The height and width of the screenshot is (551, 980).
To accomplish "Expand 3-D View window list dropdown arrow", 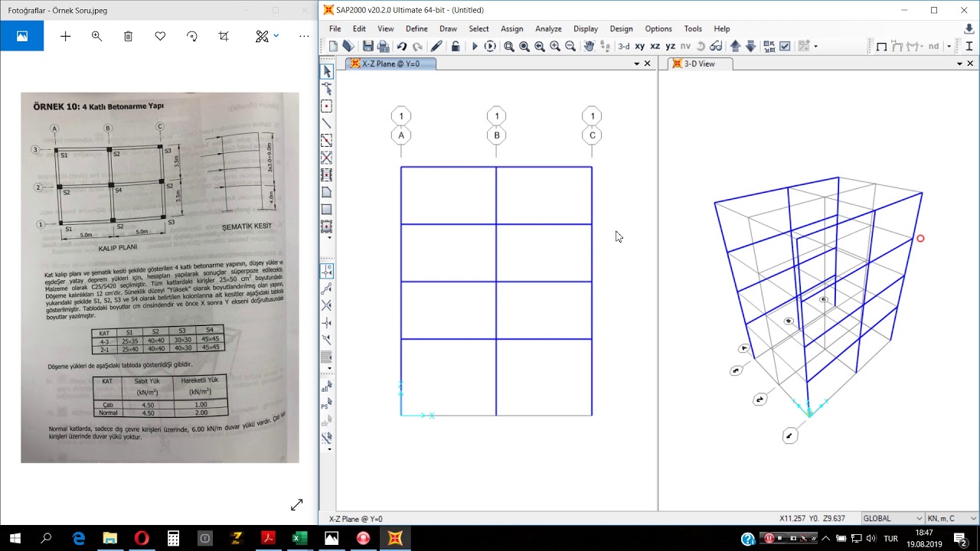I will (960, 64).
